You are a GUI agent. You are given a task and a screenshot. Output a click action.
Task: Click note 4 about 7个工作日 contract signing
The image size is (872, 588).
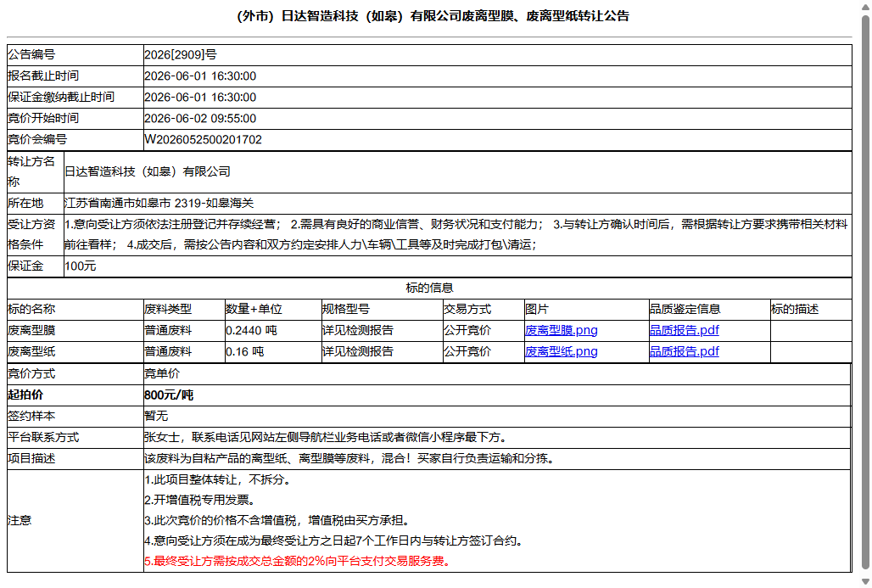333,540
